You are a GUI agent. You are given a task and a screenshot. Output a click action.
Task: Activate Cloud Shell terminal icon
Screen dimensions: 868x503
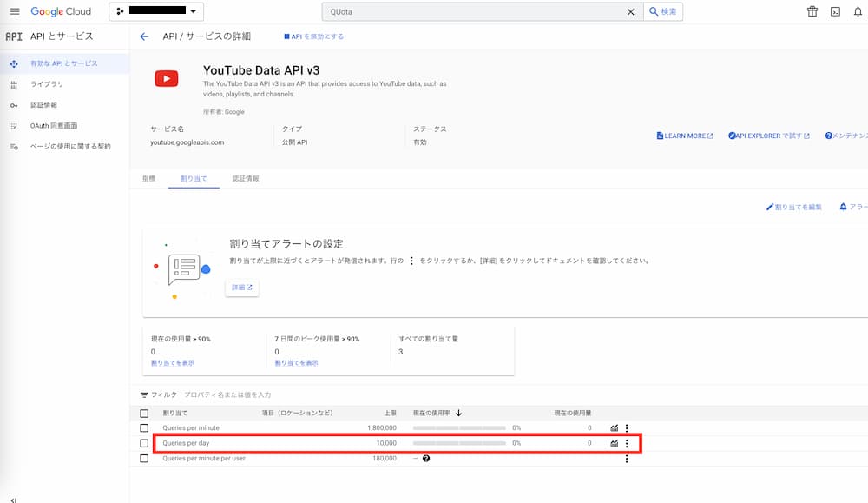(x=835, y=11)
